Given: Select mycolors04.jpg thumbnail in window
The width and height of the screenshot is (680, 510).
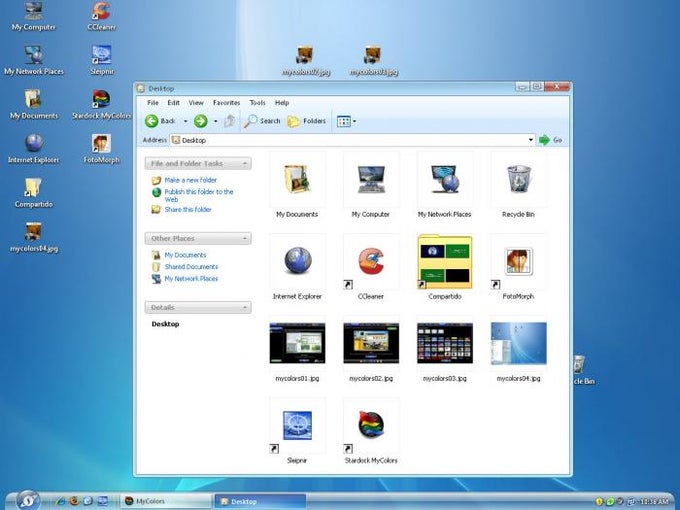Looking at the screenshot, I should tap(518, 343).
